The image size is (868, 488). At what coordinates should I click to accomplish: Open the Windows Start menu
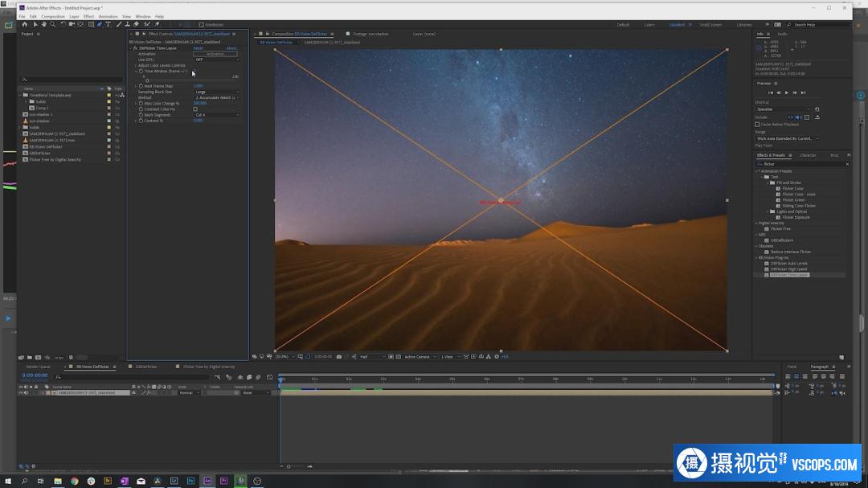(8, 481)
